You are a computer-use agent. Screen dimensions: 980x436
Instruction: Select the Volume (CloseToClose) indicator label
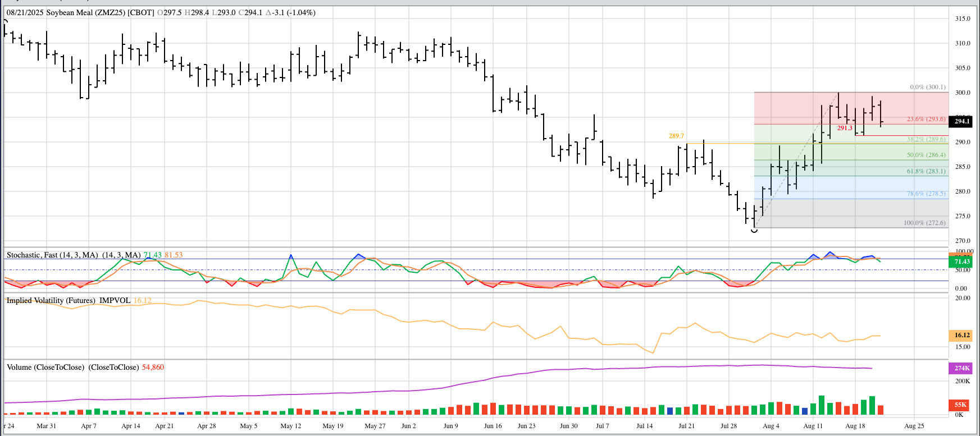click(73, 367)
